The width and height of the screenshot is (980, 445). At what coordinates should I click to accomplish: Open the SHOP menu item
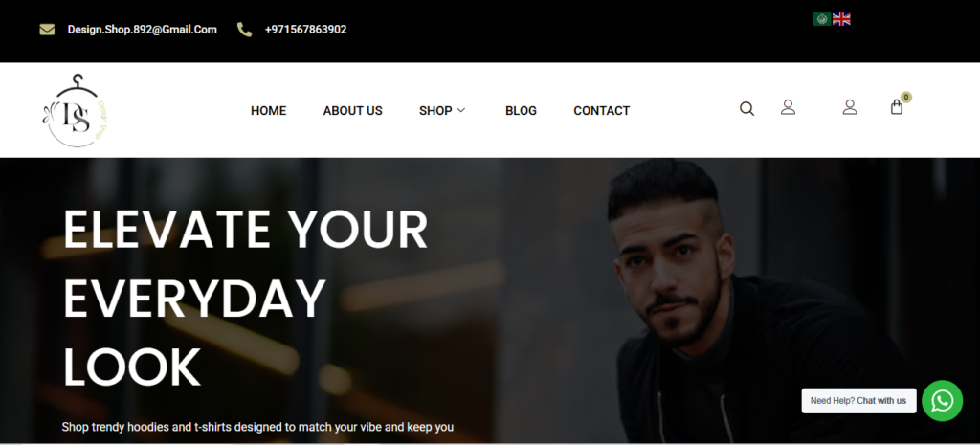[x=435, y=111]
